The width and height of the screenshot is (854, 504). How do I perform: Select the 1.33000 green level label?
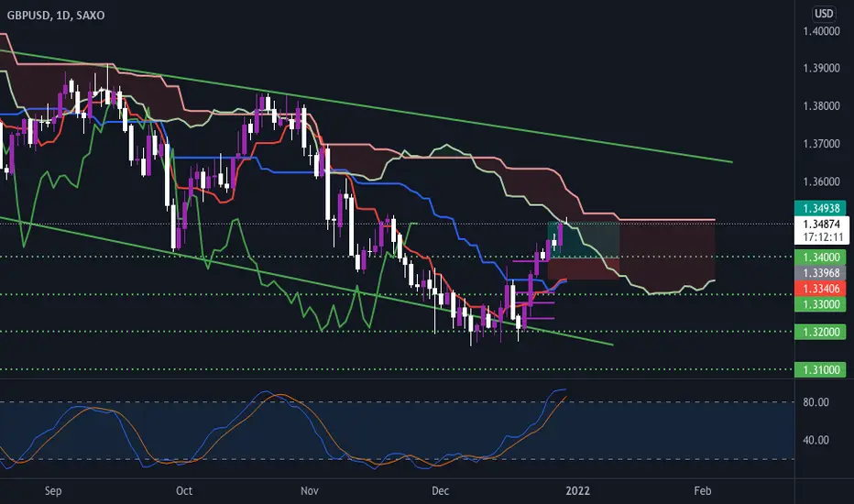pyautogui.click(x=821, y=304)
